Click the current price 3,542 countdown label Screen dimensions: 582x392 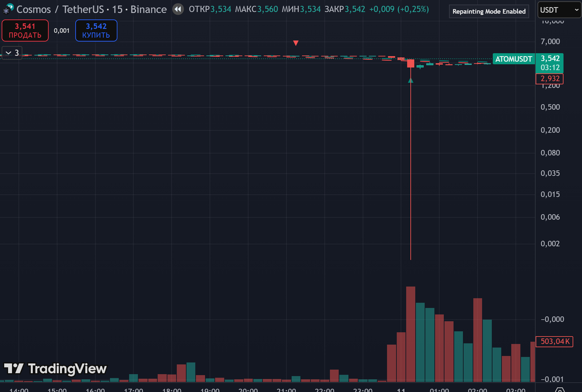pos(550,63)
